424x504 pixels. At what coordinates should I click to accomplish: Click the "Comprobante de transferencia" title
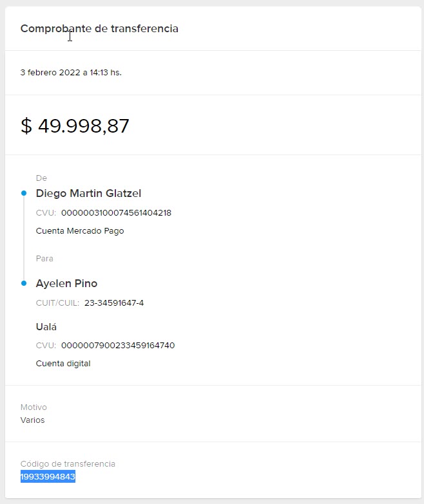[x=99, y=29]
